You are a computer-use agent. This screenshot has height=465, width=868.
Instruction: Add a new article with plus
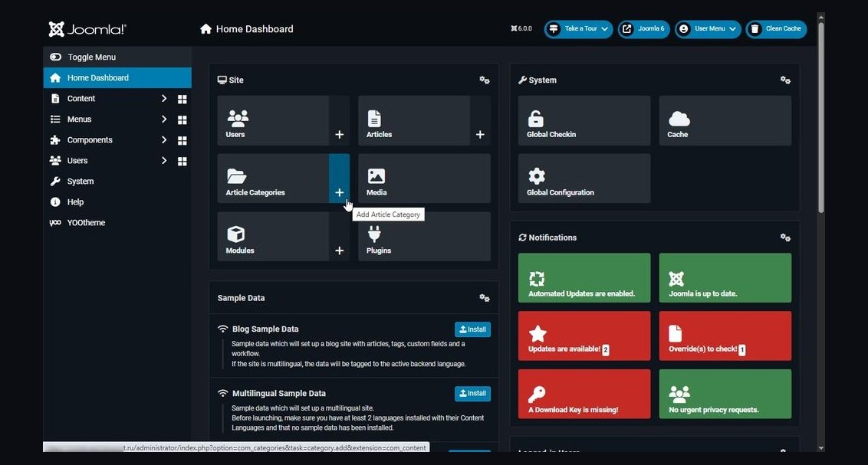click(480, 120)
